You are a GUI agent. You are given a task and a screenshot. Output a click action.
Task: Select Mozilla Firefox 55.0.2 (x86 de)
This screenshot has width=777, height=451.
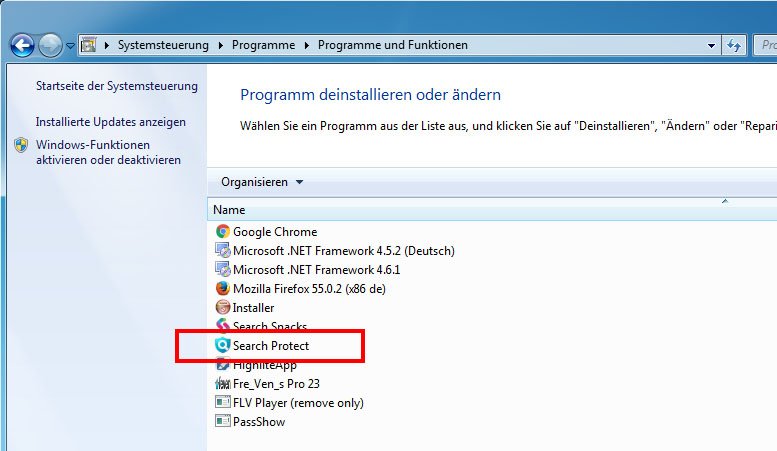(x=309, y=289)
